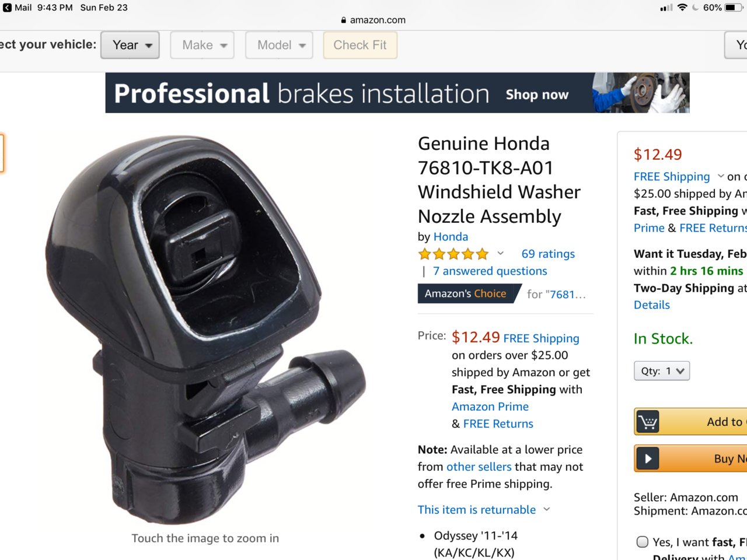Tap the Check Fit button

[x=360, y=45]
